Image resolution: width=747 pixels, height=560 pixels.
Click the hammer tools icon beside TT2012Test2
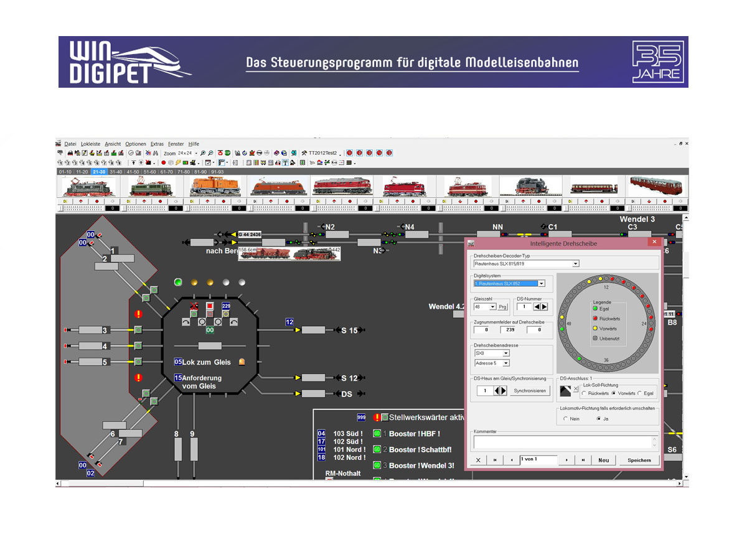[304, 153]
